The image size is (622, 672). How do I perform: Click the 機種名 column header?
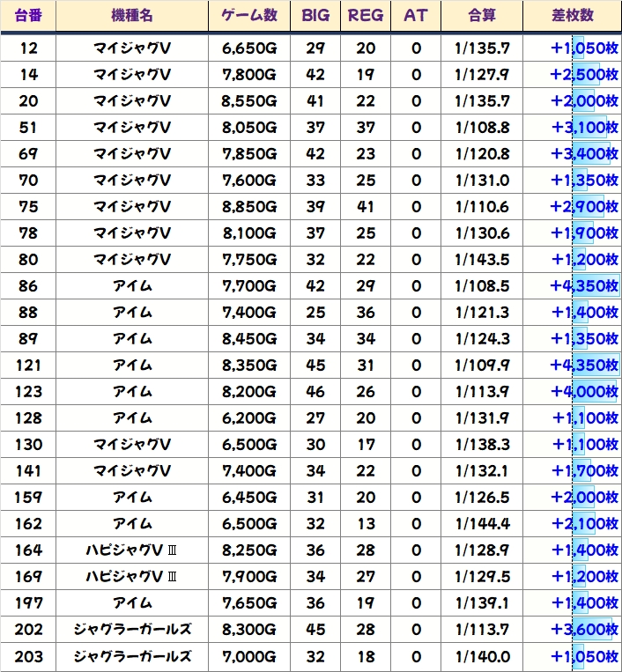pos(132,16)
